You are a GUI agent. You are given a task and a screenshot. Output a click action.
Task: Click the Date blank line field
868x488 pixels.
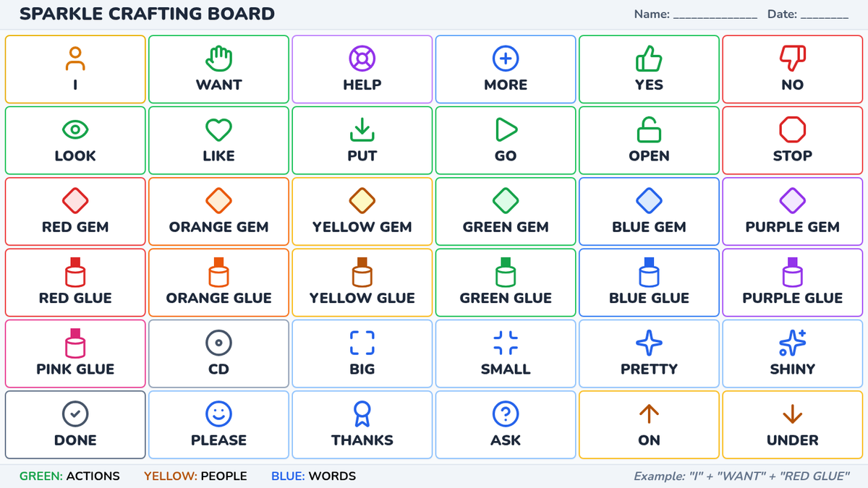[x=825, y=14]
